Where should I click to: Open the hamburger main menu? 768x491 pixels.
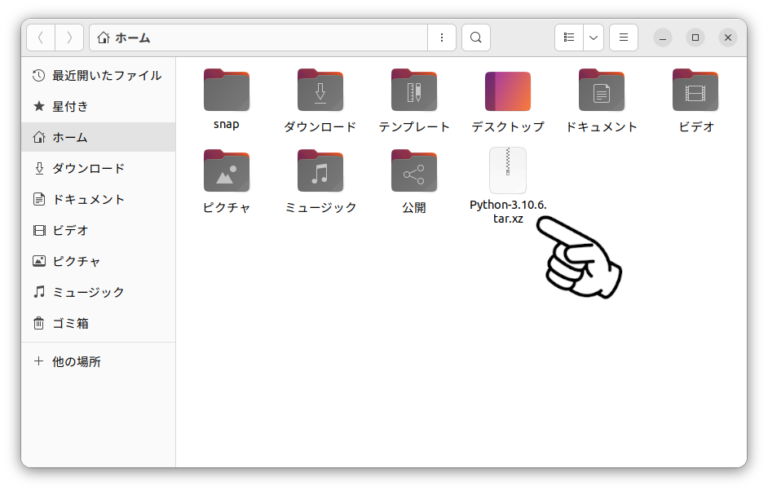pos(624,38)
